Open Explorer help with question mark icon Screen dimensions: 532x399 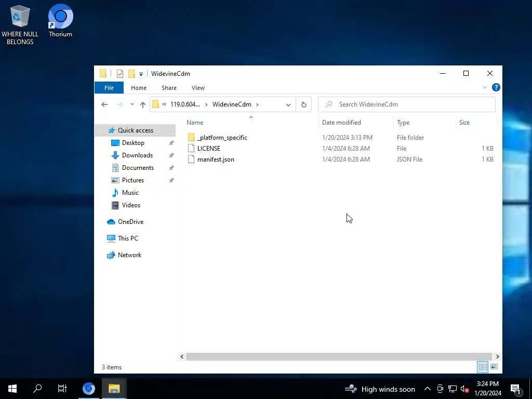click(x=496, y=87)
